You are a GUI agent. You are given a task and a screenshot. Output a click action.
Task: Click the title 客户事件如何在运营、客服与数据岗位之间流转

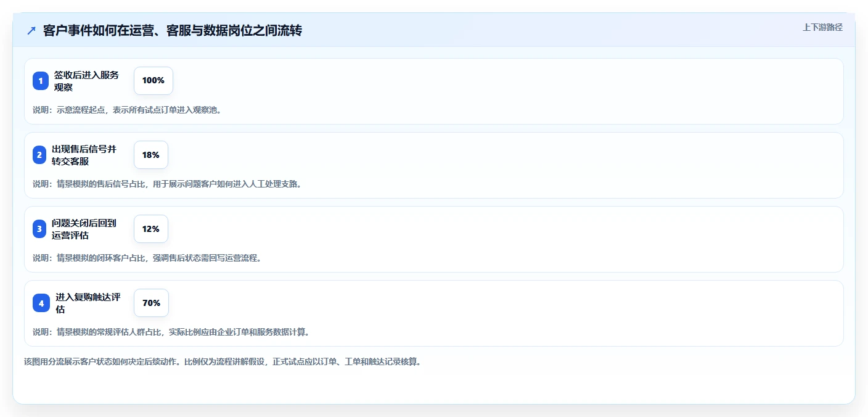[x=173, y=30]
